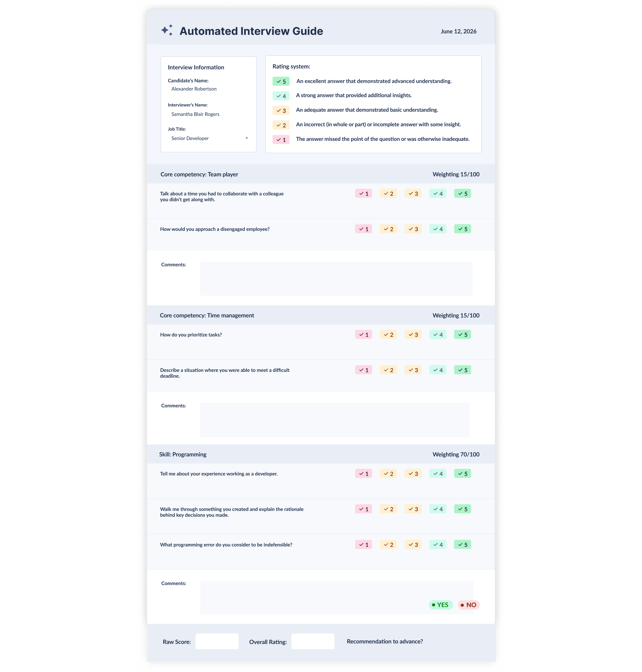This screenshot has width=642, height=672.
Task: Open the Job Title dropdown arrow
Action: [246, 138]
